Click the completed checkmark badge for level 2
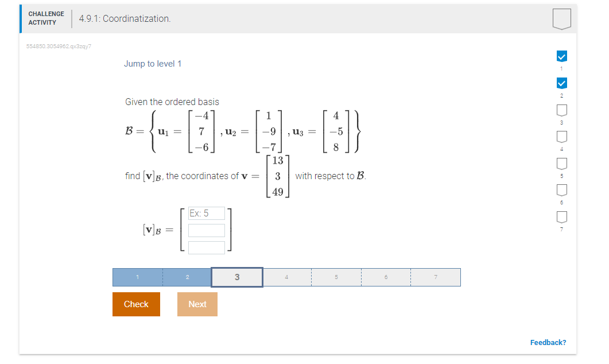Screen dimensions: 609x364 [561, 83]
